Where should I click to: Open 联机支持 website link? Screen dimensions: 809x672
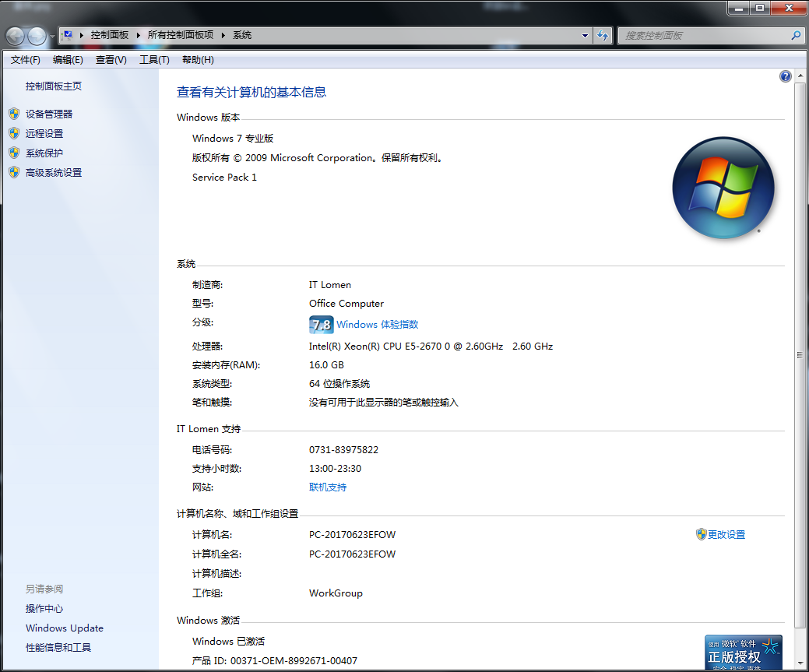pyautogui.click(x=328, y=487)
